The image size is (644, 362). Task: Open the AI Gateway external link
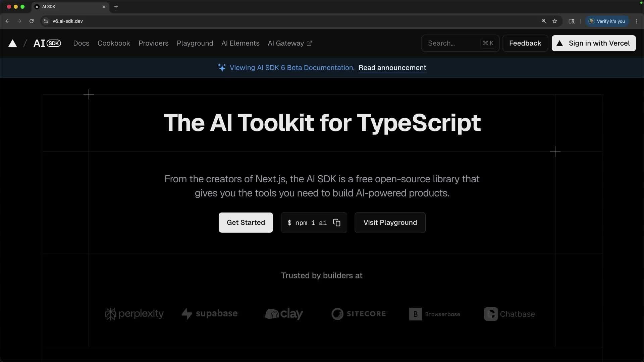point(290,43)
